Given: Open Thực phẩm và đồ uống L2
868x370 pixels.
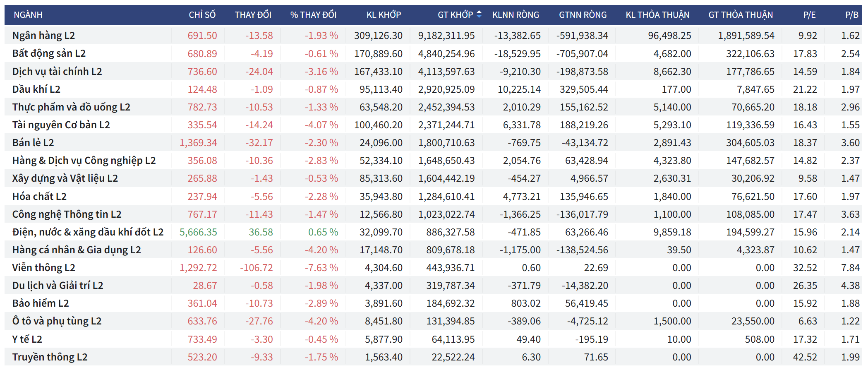Looking at the screenshot, I should [x=71, y=107].
